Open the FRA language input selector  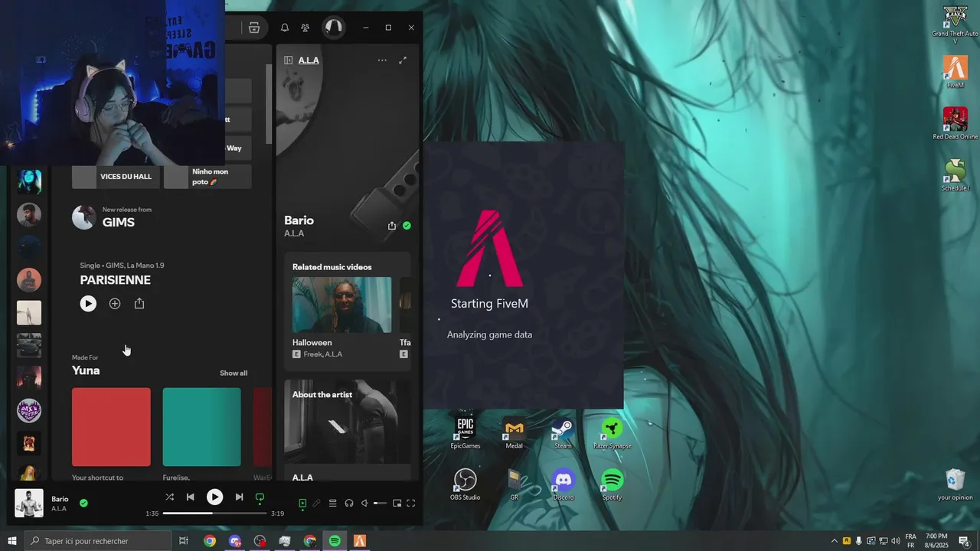click(x=911, y=541)
